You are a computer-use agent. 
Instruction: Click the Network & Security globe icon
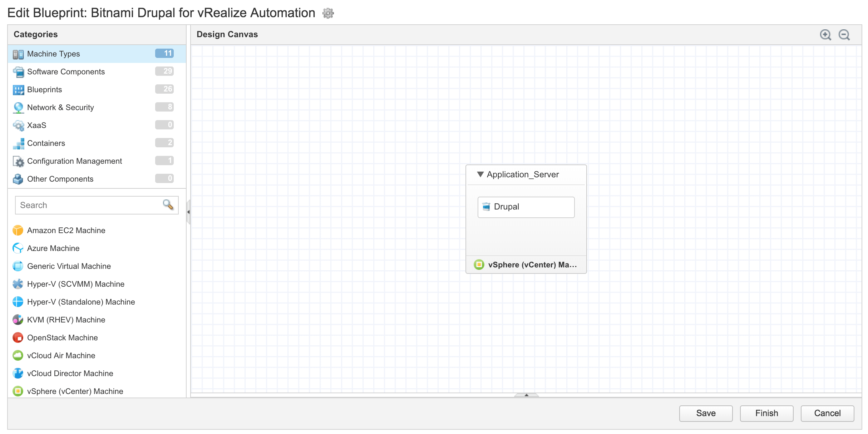point(18,108)
